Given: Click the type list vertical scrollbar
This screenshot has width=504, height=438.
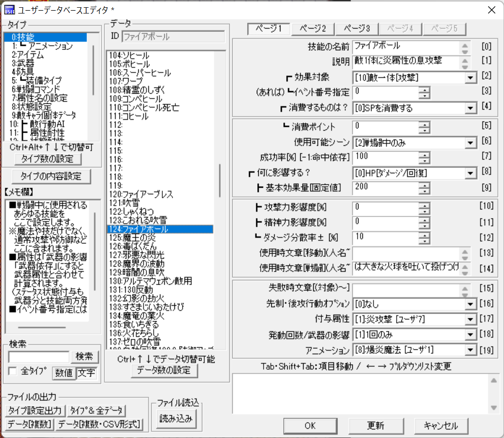Looking at the screenshot, I should coord(93,70).
